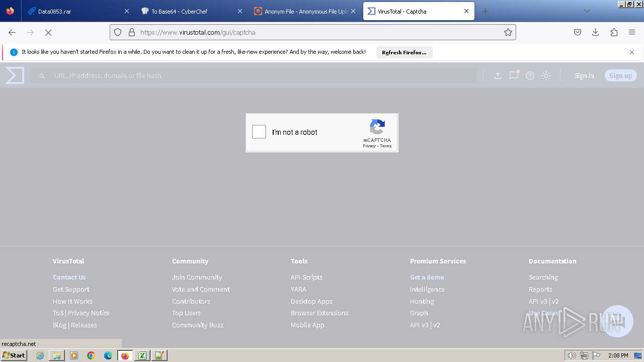Open the Reports documentation link
The height and width of the screenshot is (362, 644).
[540, 289]
